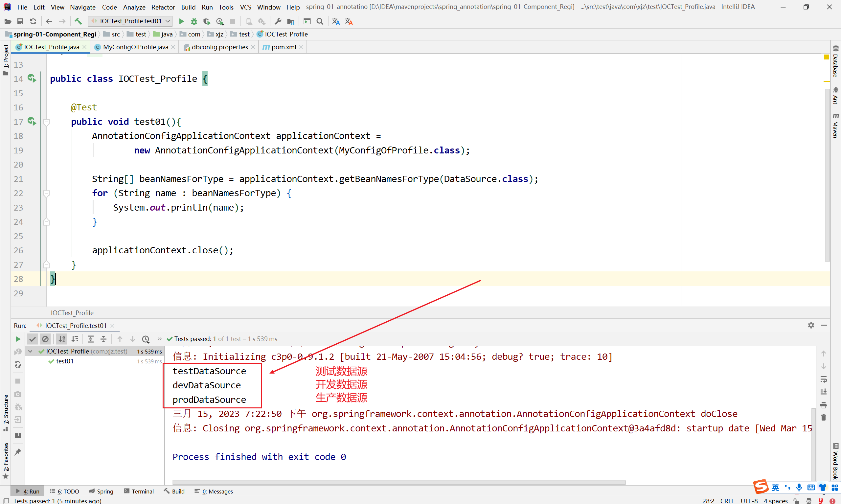Clear console output with the trash icon
The height and width of the screenshot is (504, 841).
coord(824,417)
